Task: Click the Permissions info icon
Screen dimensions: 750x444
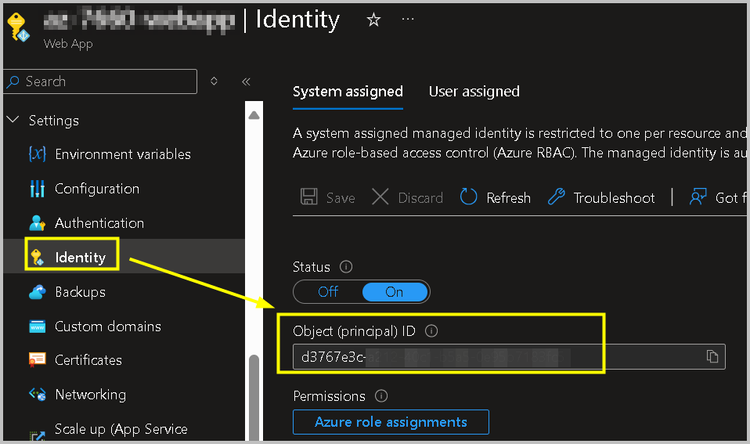Action: coord(381,396)
